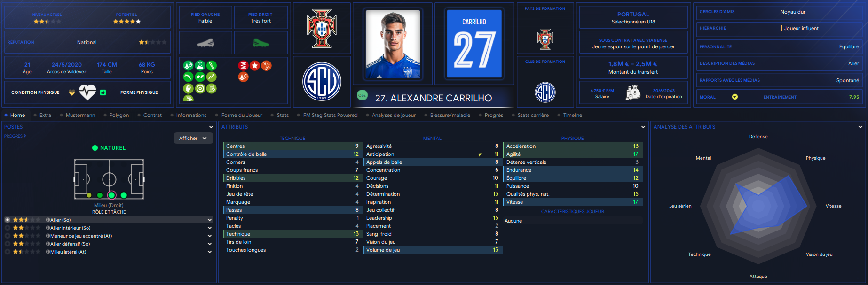Open the Afficher dropdown
This screenshot has height=285, width=868.
point(193,138)
